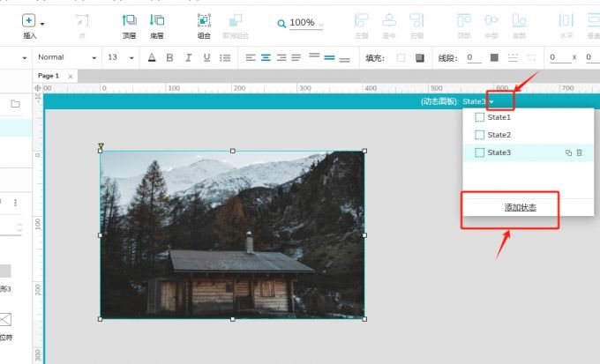Click the Align Center (居中) toolbar icon
The height and width of the screenshot is (364, 600).
point(389,20)
